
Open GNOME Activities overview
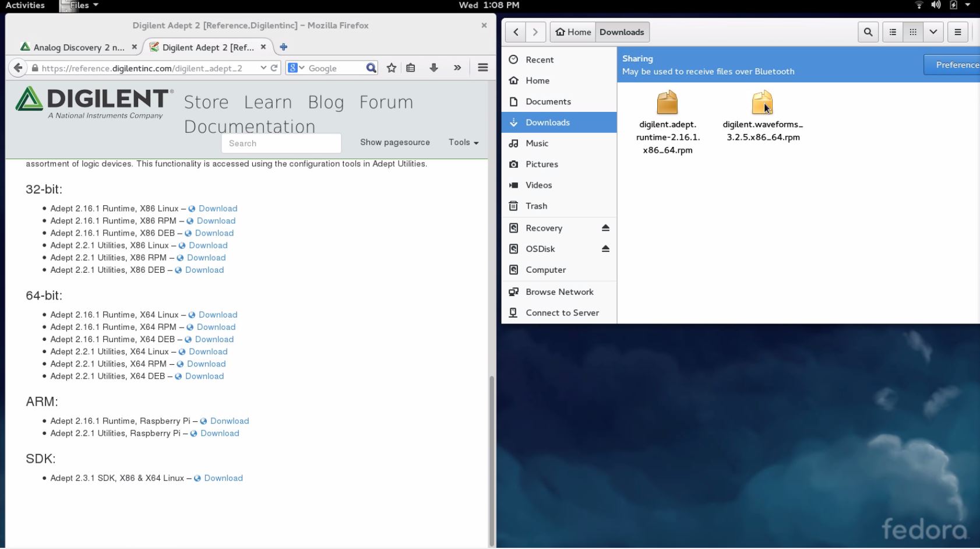click(x=25, y=5)
